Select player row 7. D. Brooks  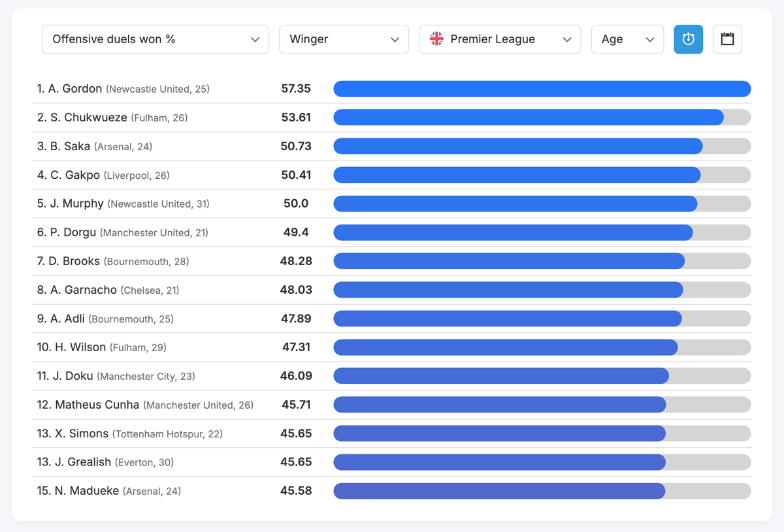393,261
